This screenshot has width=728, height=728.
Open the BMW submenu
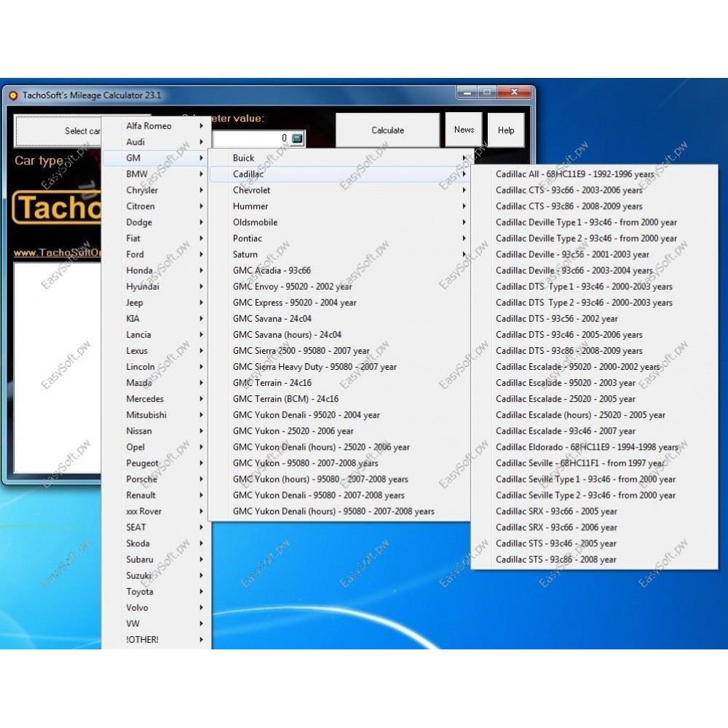pyautogui.click(x=156, y=174)
